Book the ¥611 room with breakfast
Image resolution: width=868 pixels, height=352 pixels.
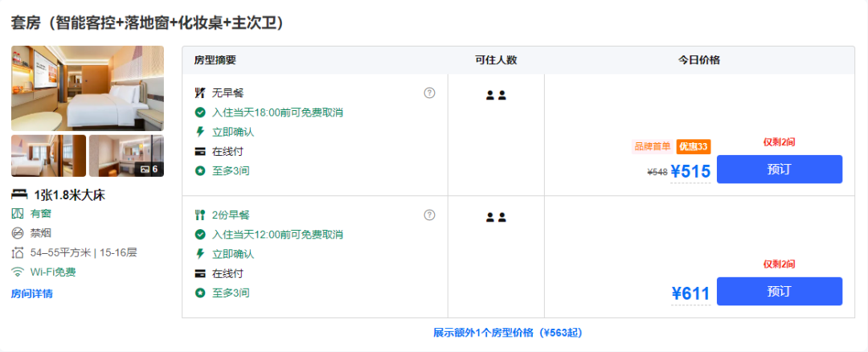(x=780, y=291)
